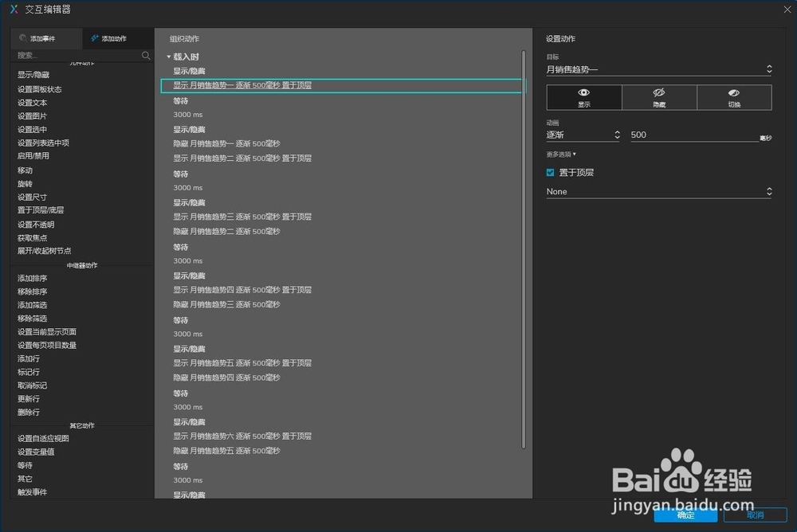Add the 设置文本 action
Image resolution: width=797 pixels, height=532 pixels.
[x=32, y=103]
